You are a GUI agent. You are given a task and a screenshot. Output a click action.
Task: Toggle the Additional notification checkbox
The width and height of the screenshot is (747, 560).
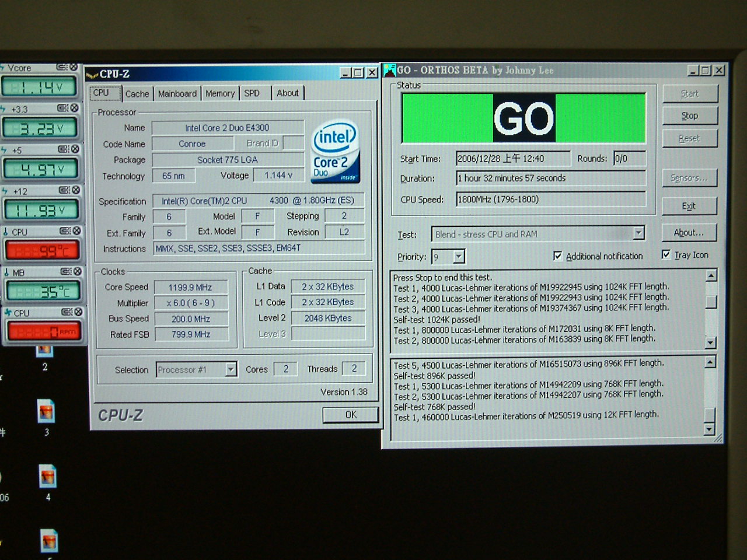click(558, 256)
